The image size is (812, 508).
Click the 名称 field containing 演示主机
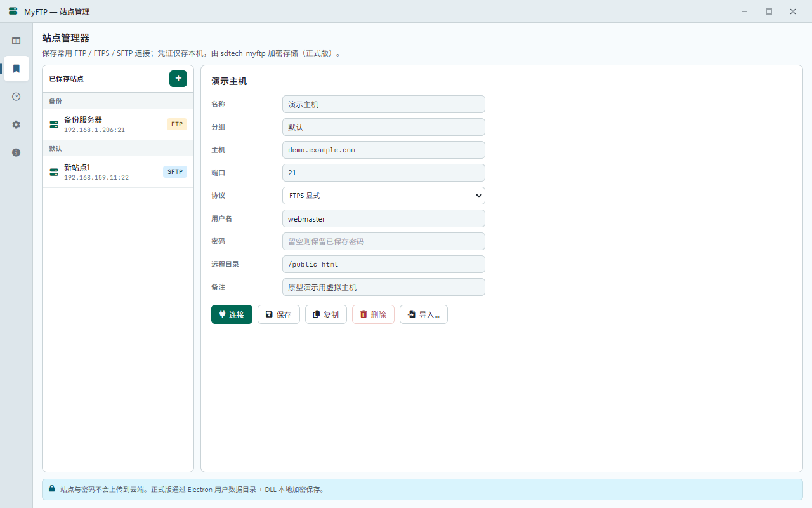[383, 104]
